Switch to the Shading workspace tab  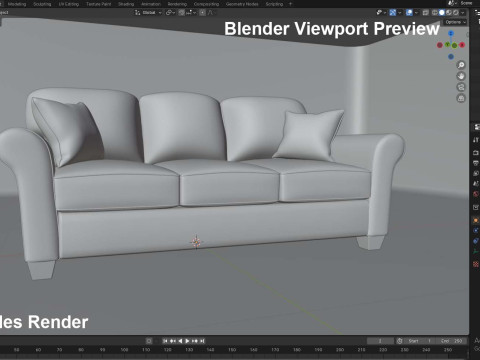(126, 4)
